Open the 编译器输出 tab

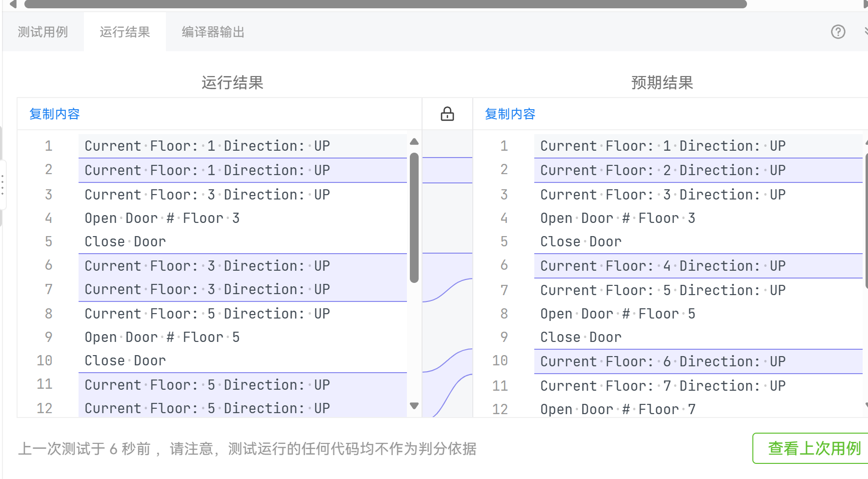pos(213,32)
